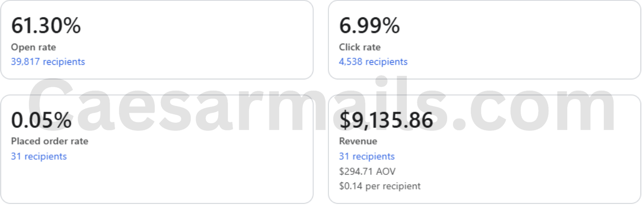Click the 6.99% click rate figure
644x205 pixels.
369,26
